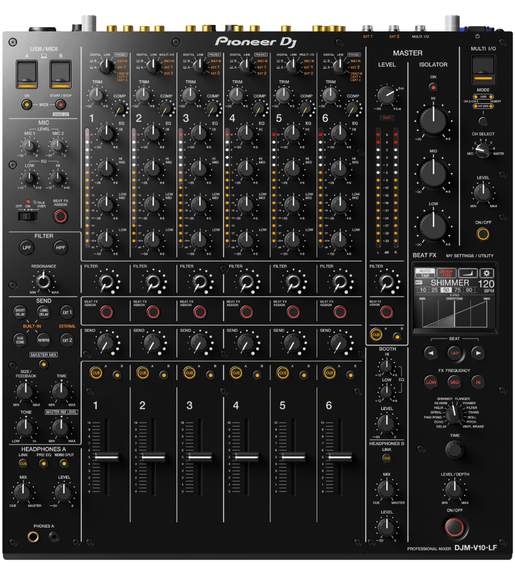The height and width of the screenshot is (575, 515).
Task: Select the LONG DELAY send effect
Action: [43, 312]
